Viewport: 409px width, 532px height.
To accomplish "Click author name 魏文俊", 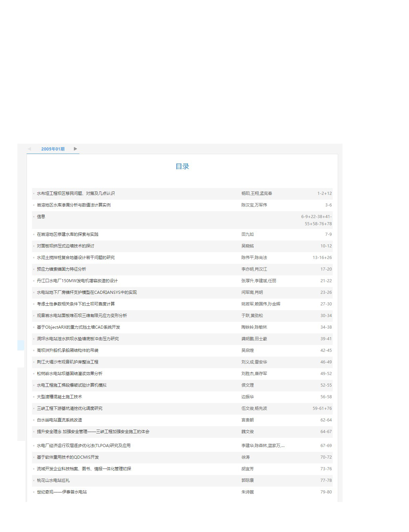I will point(247,432).
